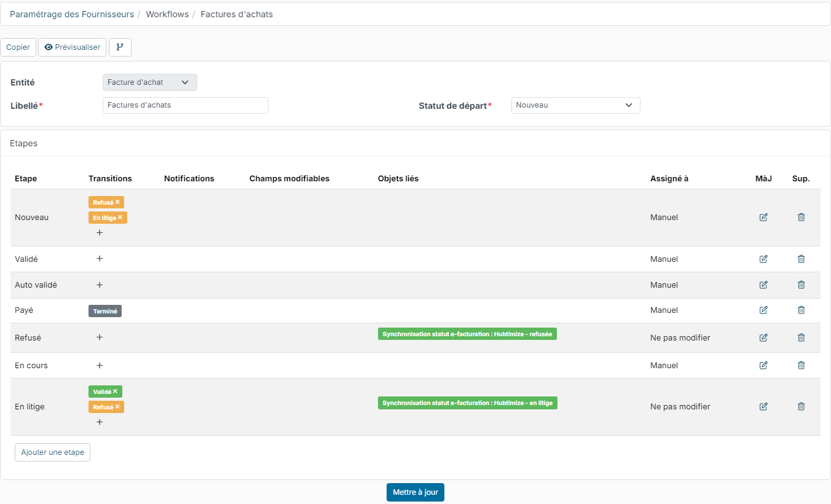Delete the Payé step
The height and width of the screenshot is (504, 831).
click(x=801, y=310)
